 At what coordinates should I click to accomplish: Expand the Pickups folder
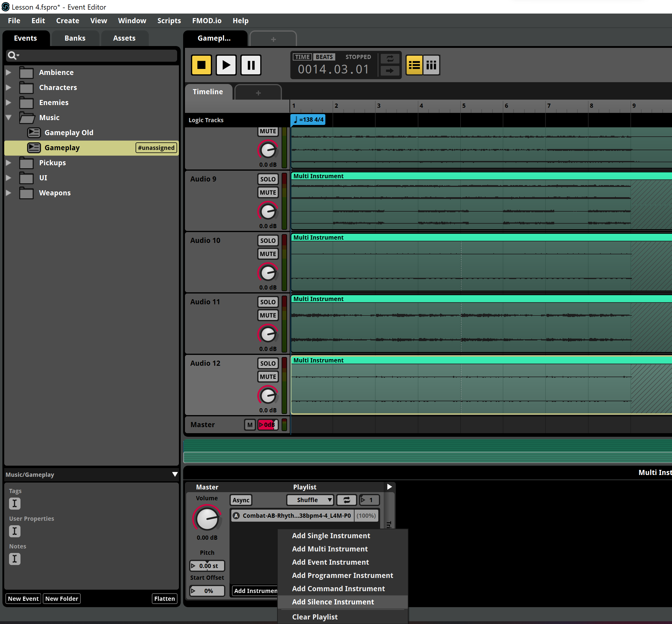click(x=8, y=163)
